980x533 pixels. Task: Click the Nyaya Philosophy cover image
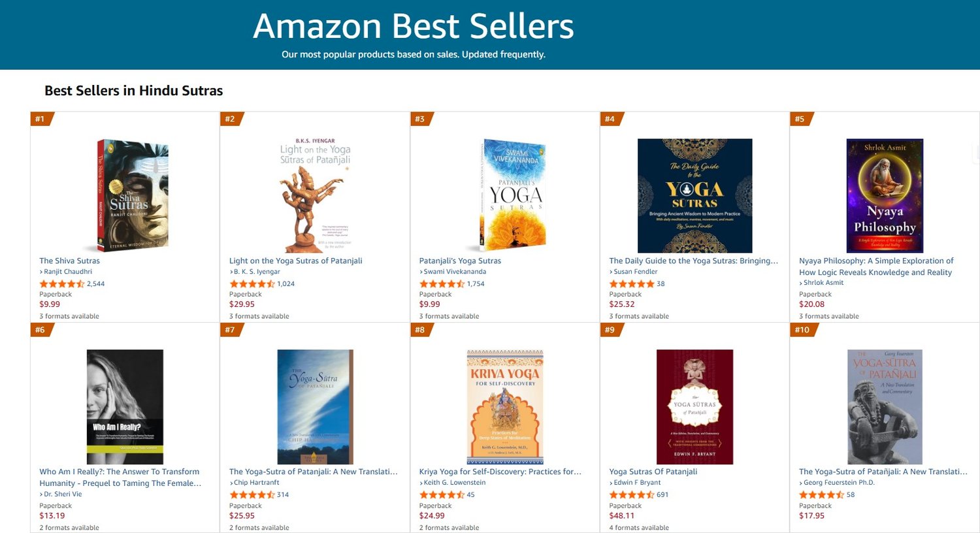885,195
